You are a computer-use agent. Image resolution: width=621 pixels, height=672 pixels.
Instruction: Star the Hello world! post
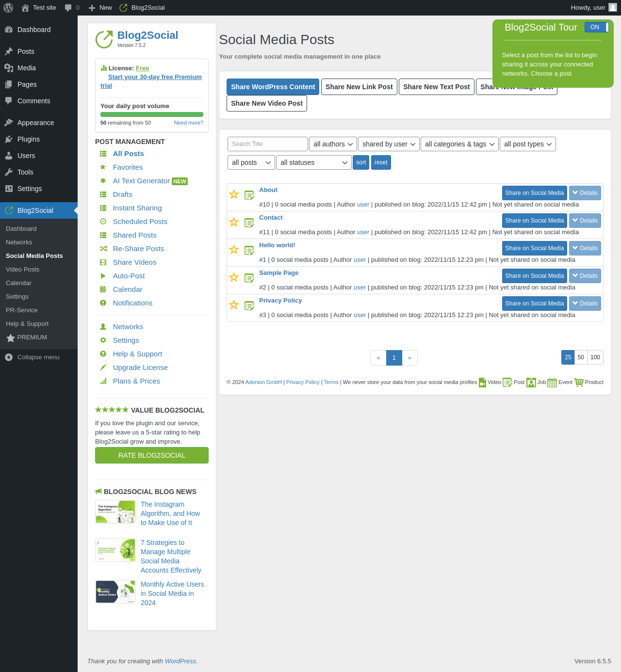pyautogui.click(x=234, y=250)
